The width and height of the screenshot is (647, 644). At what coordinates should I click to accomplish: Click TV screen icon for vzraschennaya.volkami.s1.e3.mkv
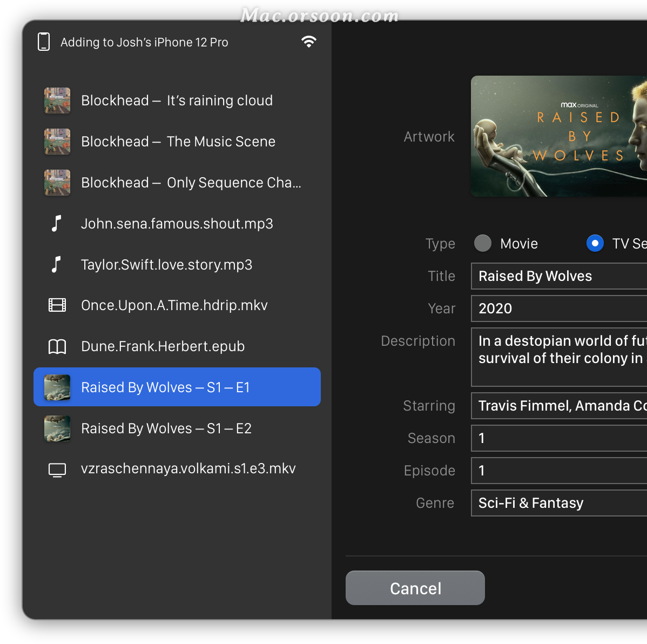click(57, 470)
